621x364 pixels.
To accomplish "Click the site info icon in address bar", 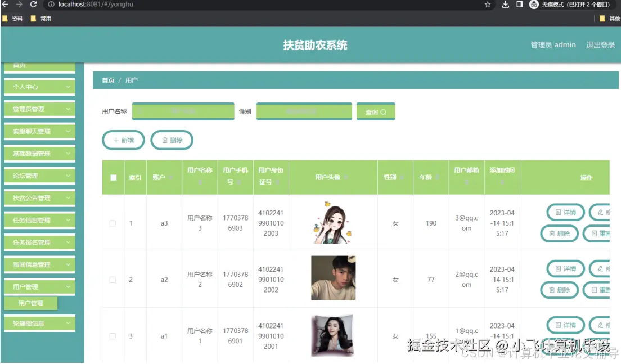I will coord(51,5).
